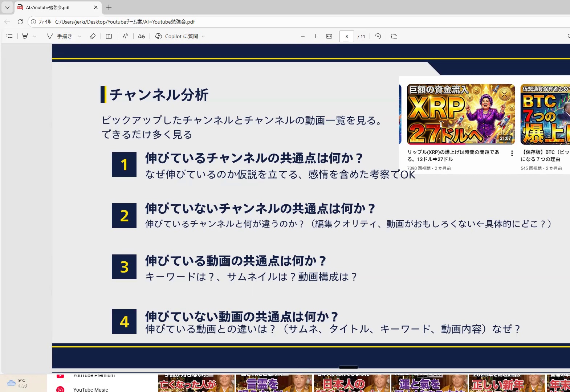Click the page number field showing 8
This screenshot has width=570, height=392.
(x=347, y=36)
